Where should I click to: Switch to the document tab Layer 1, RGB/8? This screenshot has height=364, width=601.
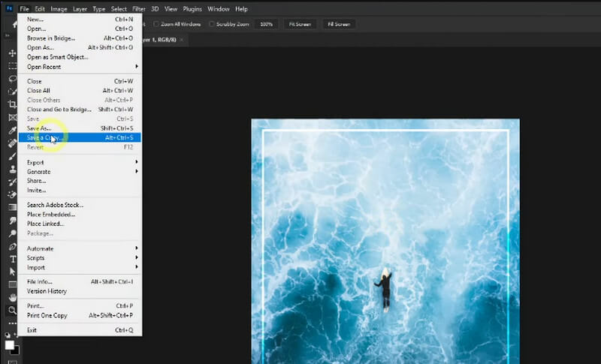pyautogui.click(x=159, y=40)
